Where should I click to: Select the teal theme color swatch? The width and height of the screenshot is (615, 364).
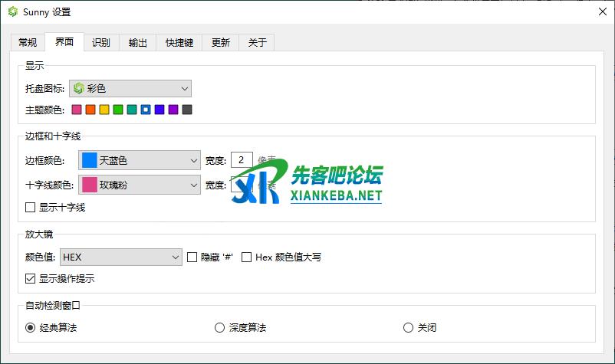click(132, 110)
